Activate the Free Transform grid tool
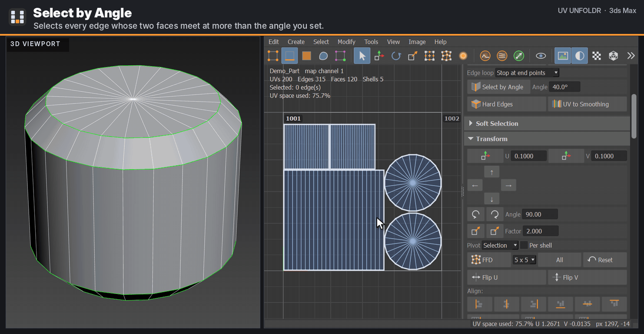Viewport: 644px width, 334px height. (429, 56)
